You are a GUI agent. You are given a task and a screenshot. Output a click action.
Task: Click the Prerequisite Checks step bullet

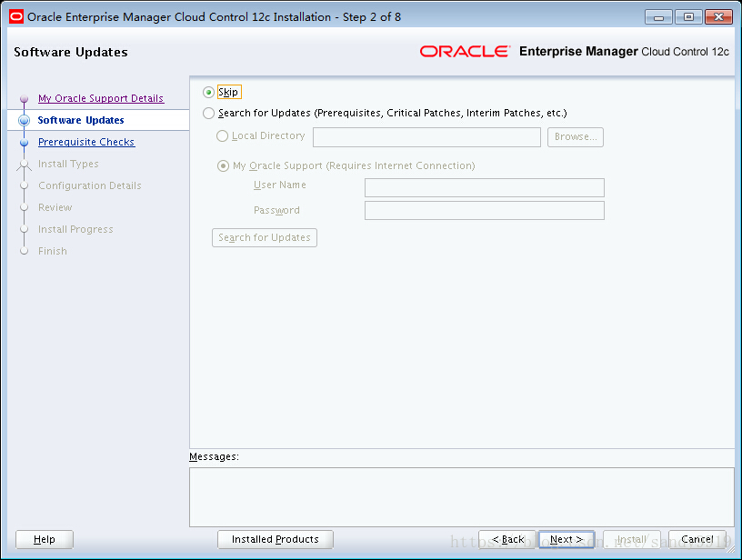pyautogui.click(x=25, y=143)
